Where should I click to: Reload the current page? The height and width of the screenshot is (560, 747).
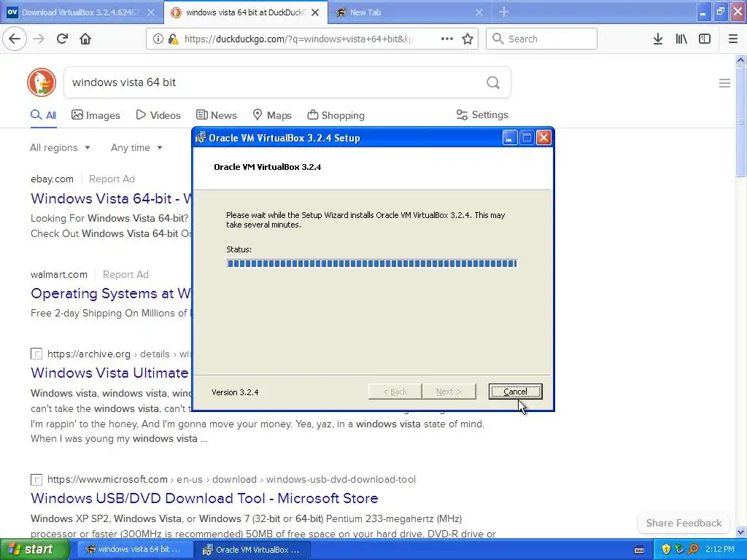(x=62, y=39)
